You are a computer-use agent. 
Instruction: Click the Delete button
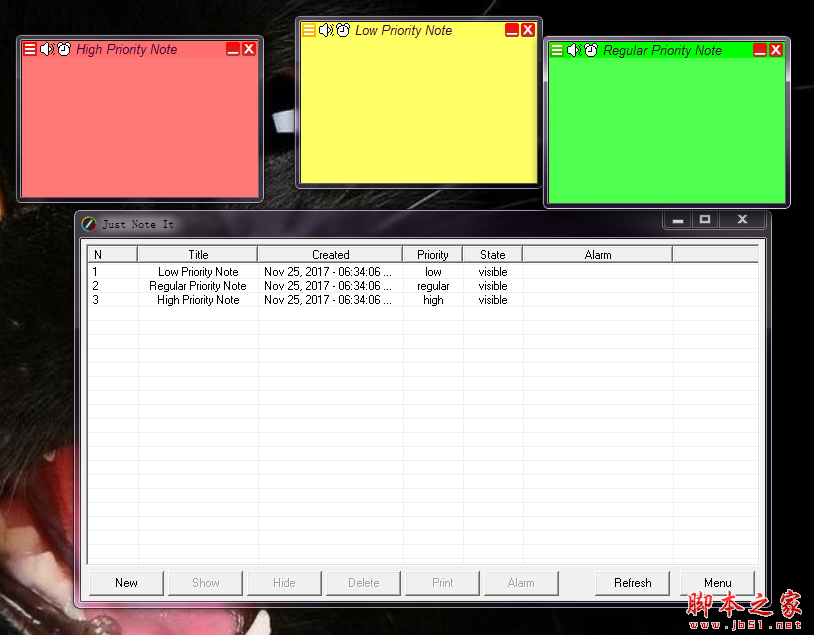(x=363, y=583)
